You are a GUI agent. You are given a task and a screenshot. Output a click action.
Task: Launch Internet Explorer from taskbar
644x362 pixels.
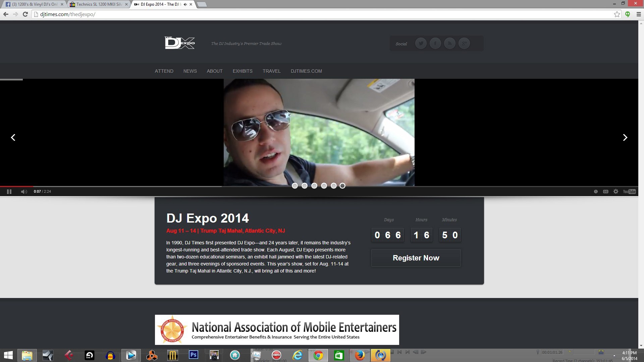click(x=297, y=355)
